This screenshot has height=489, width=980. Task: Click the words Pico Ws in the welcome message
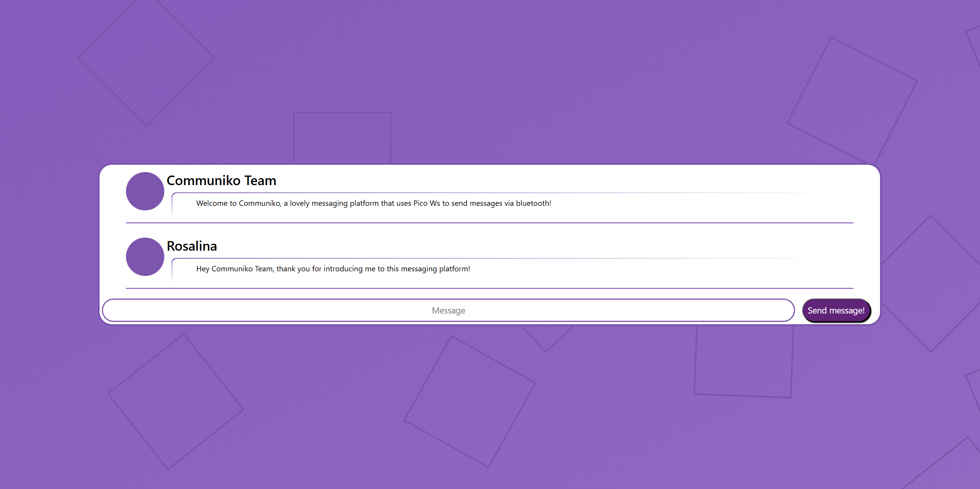pyautogui.click(x=426, y=203)
